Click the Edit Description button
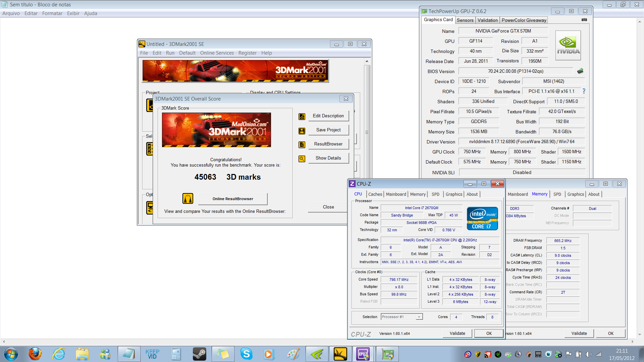The image size is (644, 362). click(328, 116)
